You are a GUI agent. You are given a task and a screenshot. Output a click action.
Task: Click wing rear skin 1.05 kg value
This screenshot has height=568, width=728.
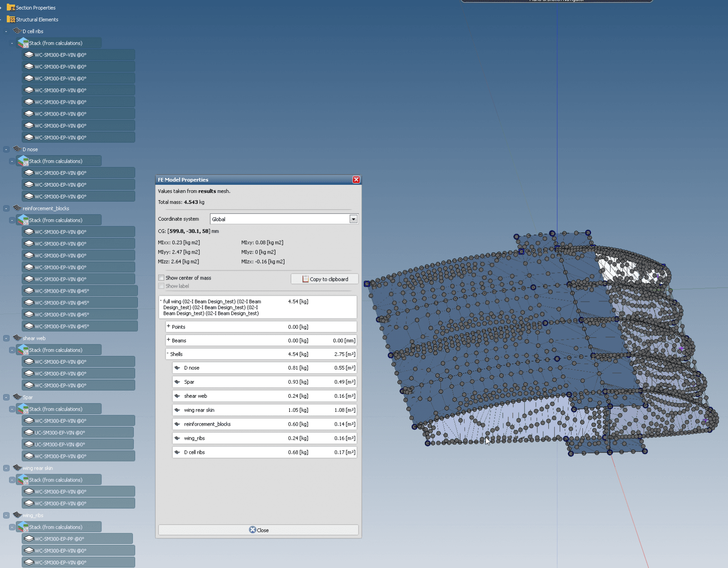(x=298, y=410)
